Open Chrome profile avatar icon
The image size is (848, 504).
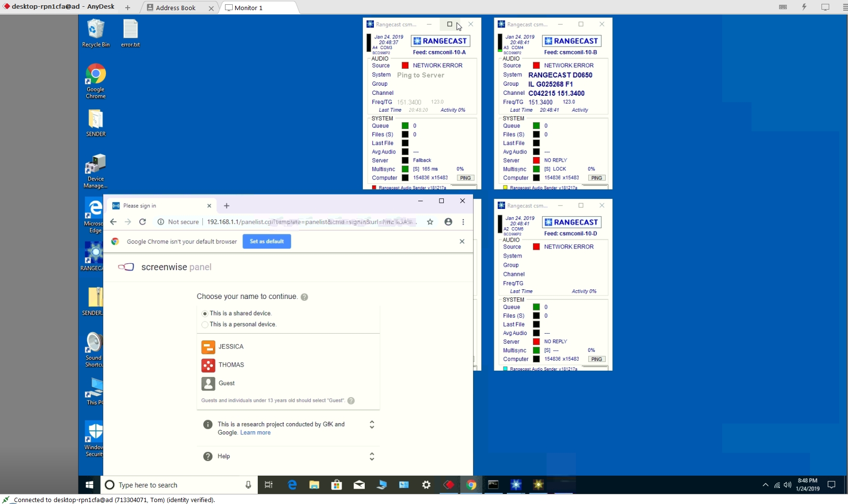point(448,222)
